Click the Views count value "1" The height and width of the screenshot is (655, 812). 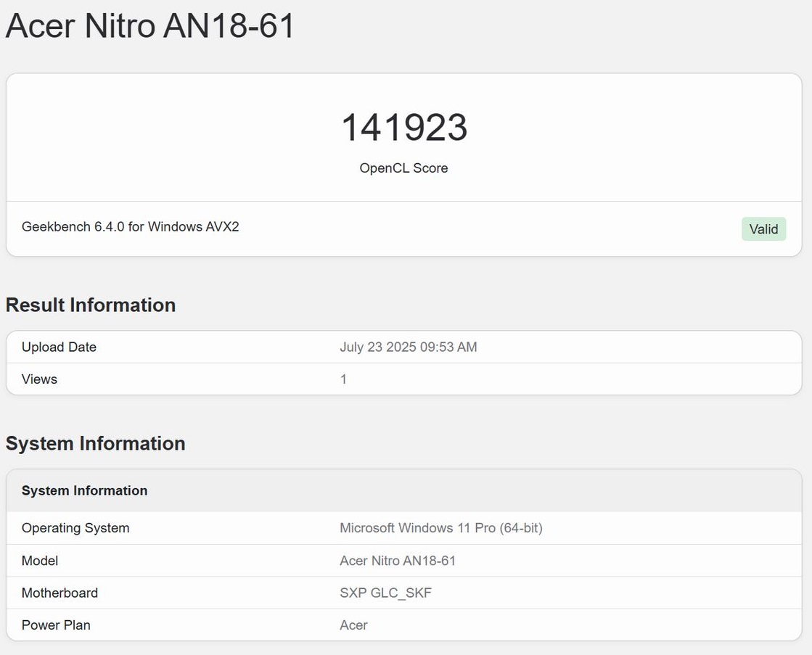click(343, 379)
